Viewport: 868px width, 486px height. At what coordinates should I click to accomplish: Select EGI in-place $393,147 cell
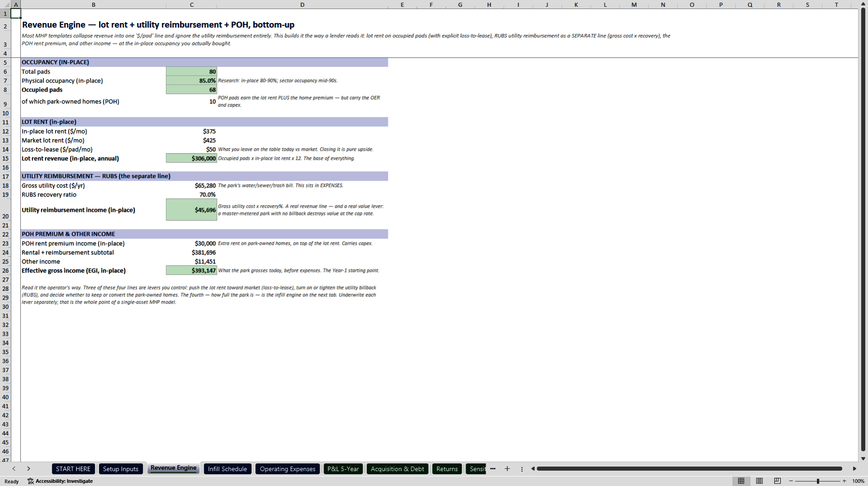[x=192, y=271]
